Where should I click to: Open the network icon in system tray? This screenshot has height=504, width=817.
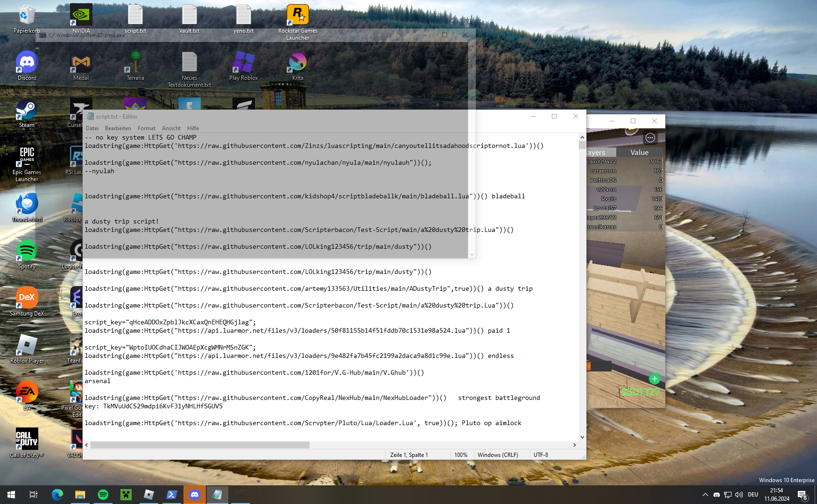pyautogui.click(x=728, y=495)
